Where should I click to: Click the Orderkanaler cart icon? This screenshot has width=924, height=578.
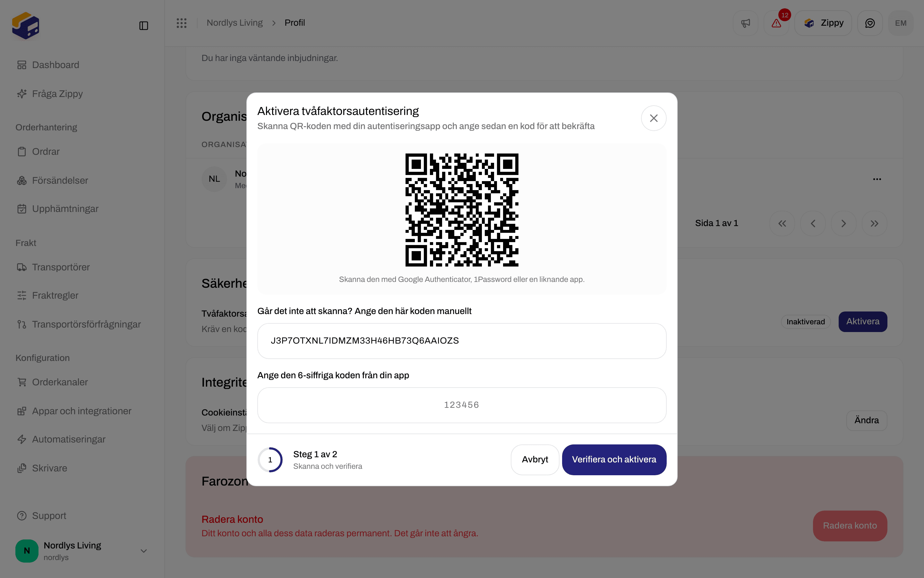[22, 382]
